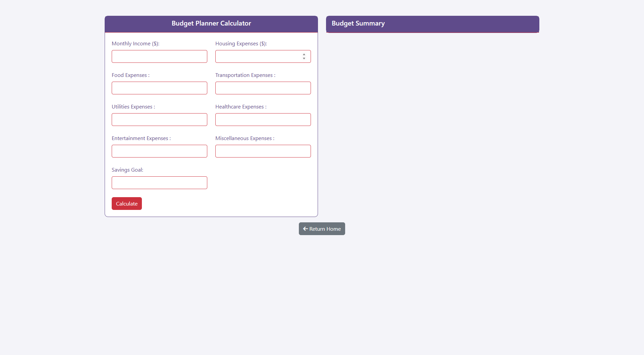Click the Return Home button
Image resolution: width=644 pixels, height=355 pixels.
click(x=322, y=229)
